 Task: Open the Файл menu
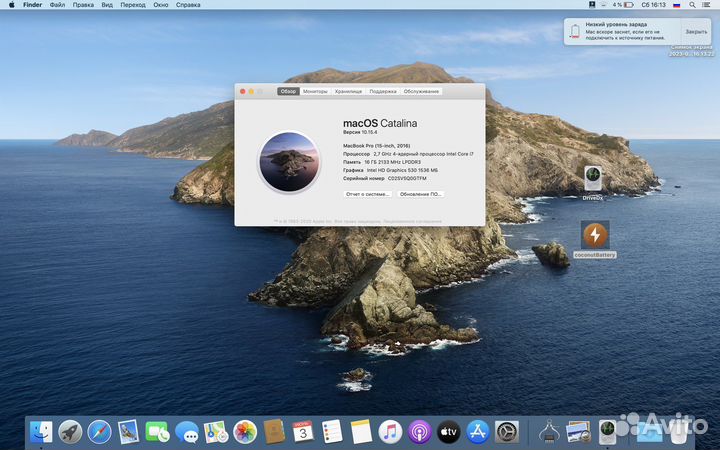pyautogui.click(x=57, y=5)
